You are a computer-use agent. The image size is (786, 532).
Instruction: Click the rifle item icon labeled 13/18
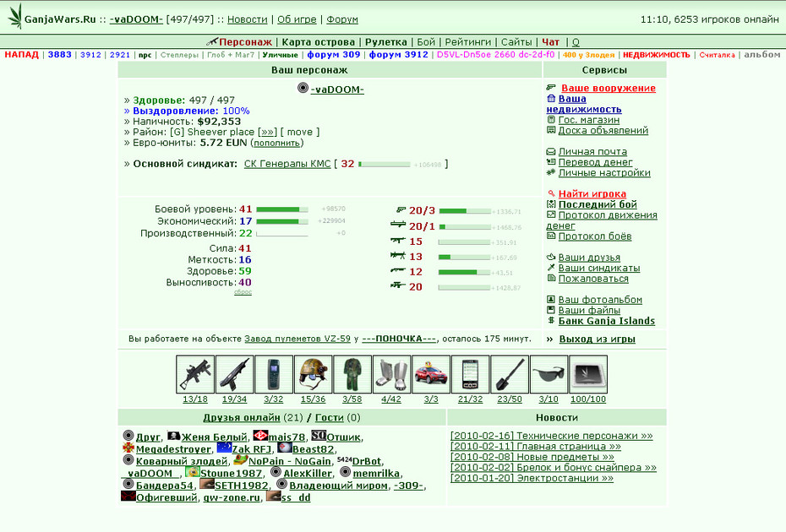195,374
